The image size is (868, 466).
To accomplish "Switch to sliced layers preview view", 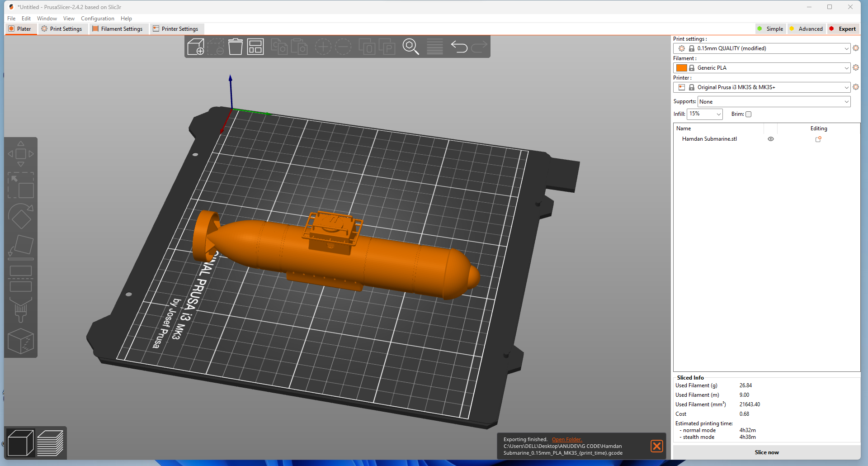I will 50,443.
